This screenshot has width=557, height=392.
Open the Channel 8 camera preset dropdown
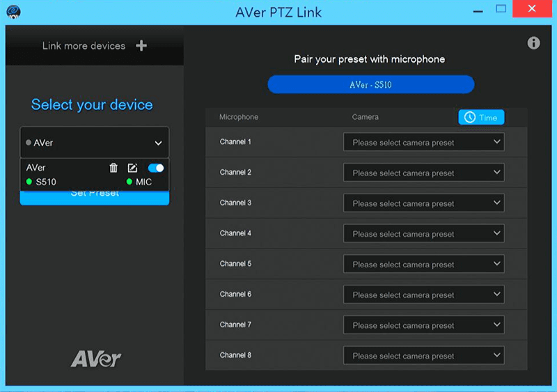click(424, 355)
